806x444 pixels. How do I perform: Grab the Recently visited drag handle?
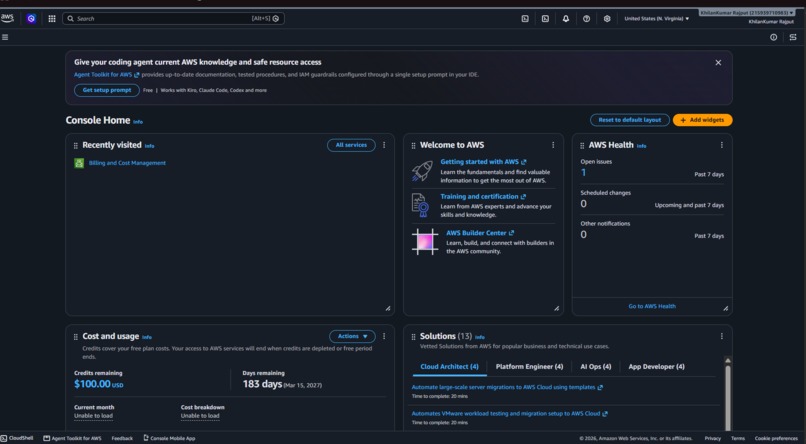tap(76, 146)
